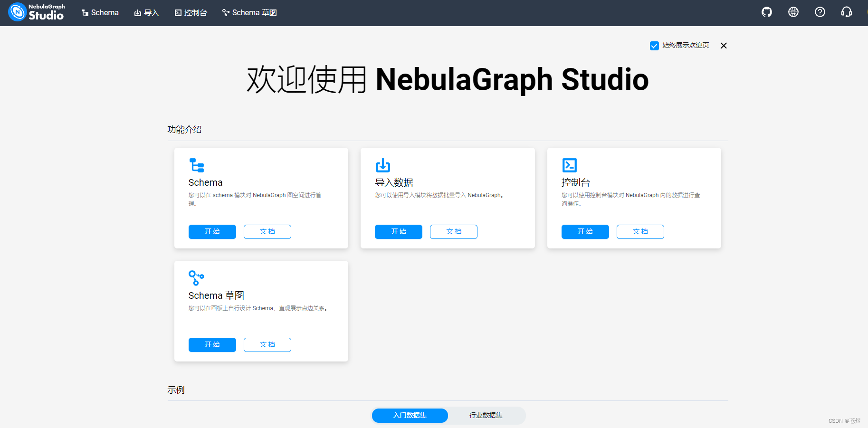Image resolution: width=868 pixels, height=428 pixels.
Task: Select the 入门数据集 tab
Action: point(410,416)
